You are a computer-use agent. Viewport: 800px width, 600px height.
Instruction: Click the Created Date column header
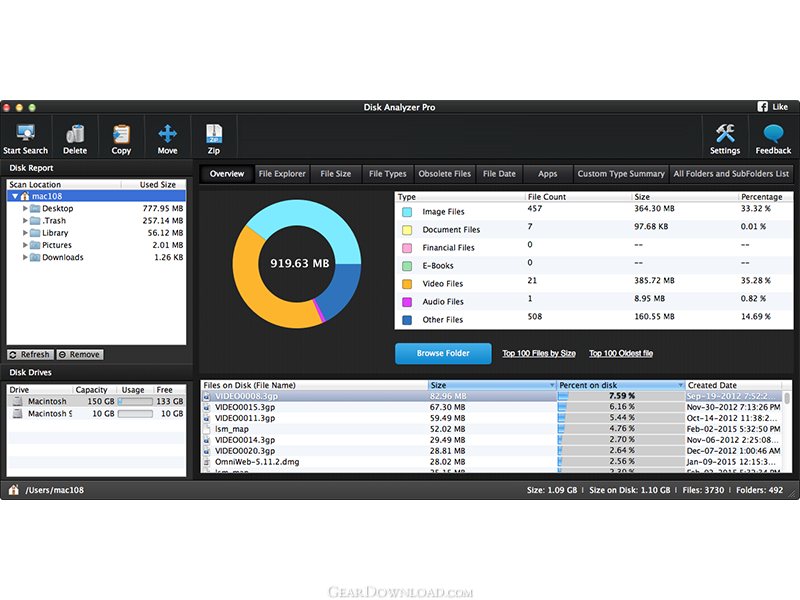[733, 385]
